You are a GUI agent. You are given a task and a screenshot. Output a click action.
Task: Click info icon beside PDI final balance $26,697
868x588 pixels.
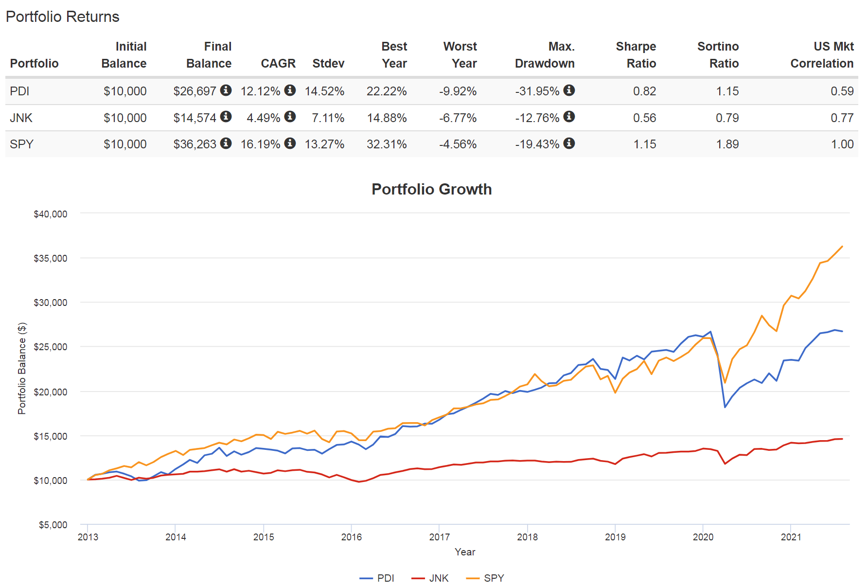pyautogui.click(x=226, y=90)
